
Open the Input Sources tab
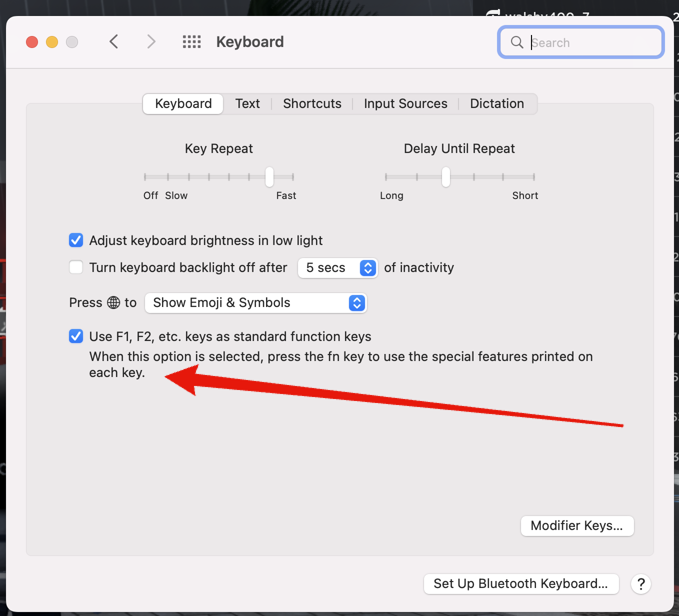pyautogui.click(x=405, y=104)
